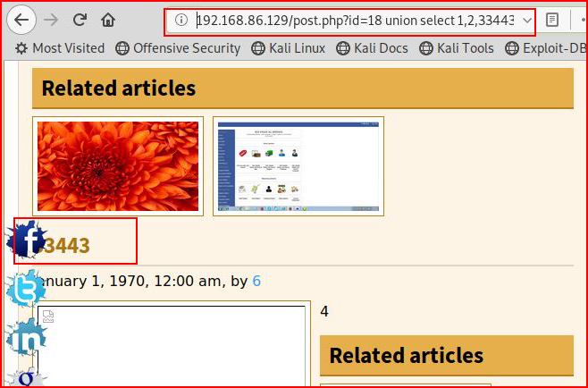Go back to the previous page
The image size is (588, 388).
click(x=21, y=20)
